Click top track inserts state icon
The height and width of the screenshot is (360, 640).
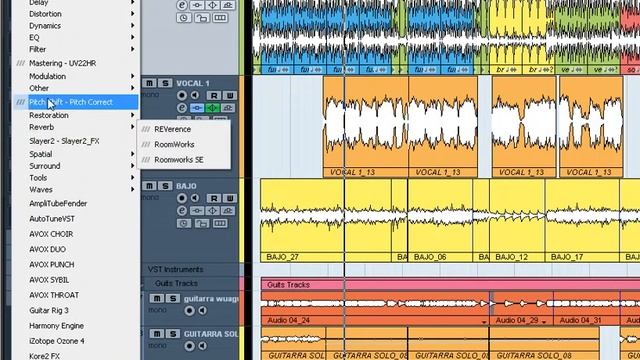pyautogui.click(x=197, y=5)
